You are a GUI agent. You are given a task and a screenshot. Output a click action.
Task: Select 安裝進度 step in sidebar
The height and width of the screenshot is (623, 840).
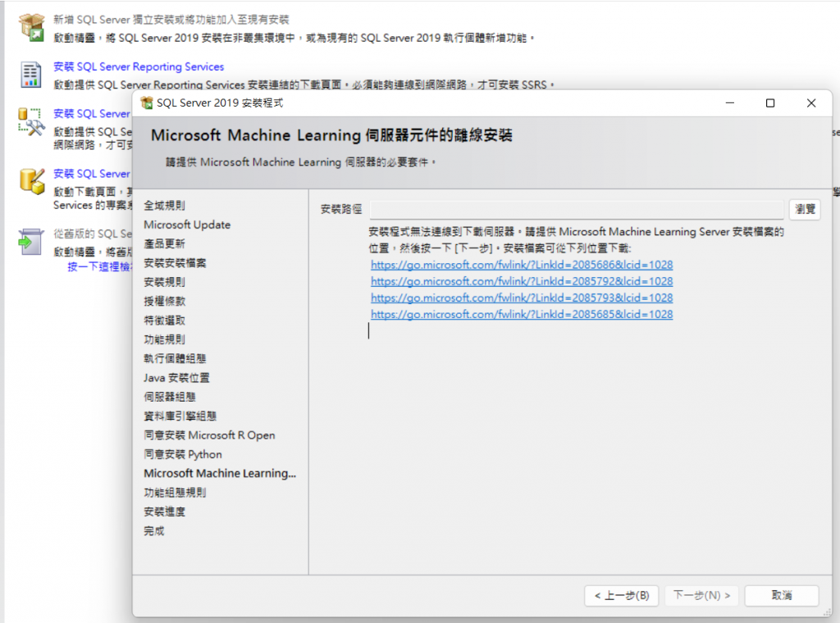tap(164, 512)
